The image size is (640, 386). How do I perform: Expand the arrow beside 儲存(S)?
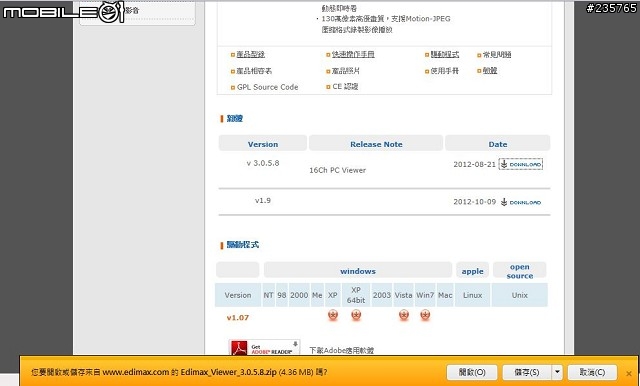click(x=557, y=372)
